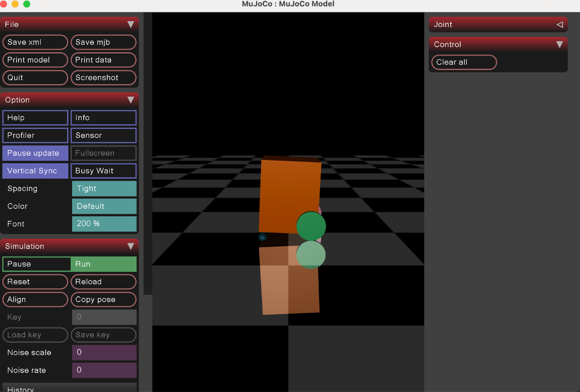Adjust the Noise rate slider
The height and width of the screenshot is (392, 580).
pyautogui.click(x=104, y=370)
